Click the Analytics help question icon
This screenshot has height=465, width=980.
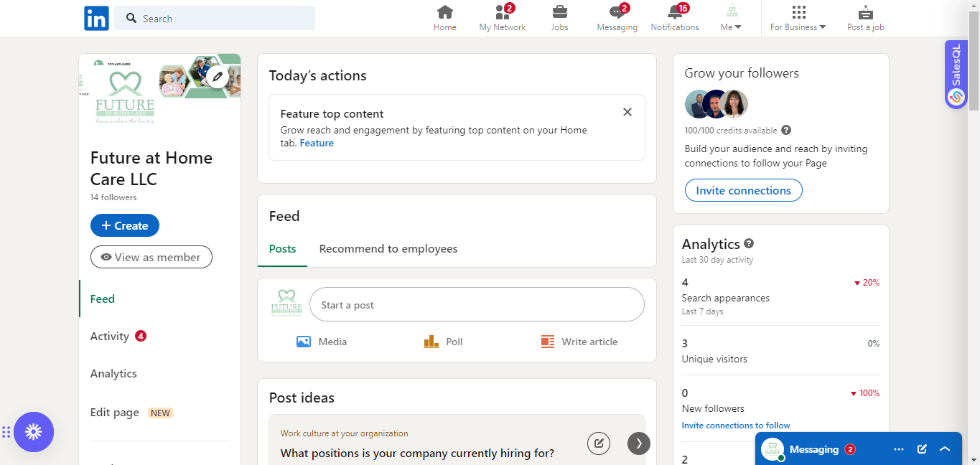tap(749, 244)
